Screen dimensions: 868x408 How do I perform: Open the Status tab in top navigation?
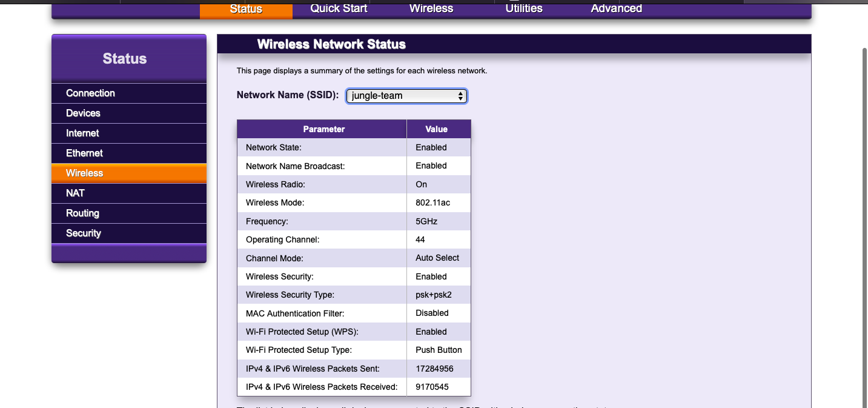(246, 9)
